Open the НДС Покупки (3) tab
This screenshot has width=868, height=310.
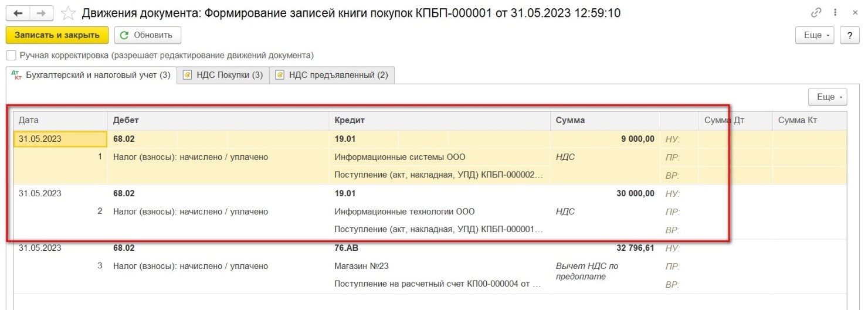tap(223, 75)
